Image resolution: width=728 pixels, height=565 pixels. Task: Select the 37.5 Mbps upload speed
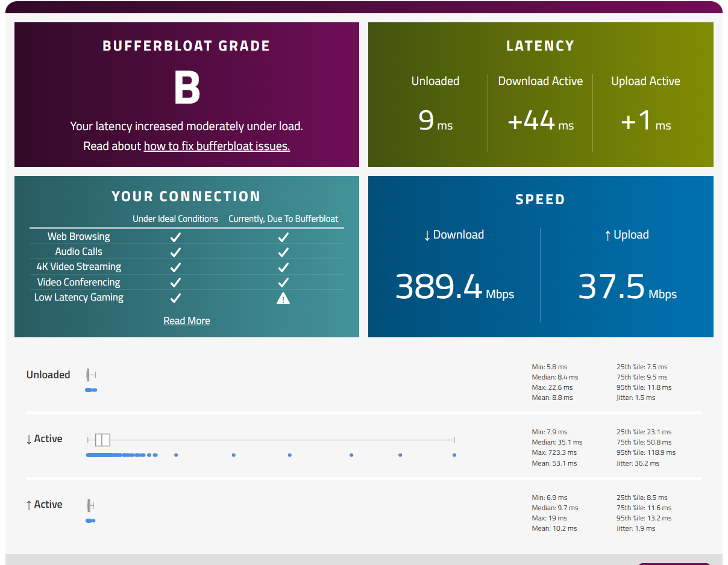pos(627,287)
